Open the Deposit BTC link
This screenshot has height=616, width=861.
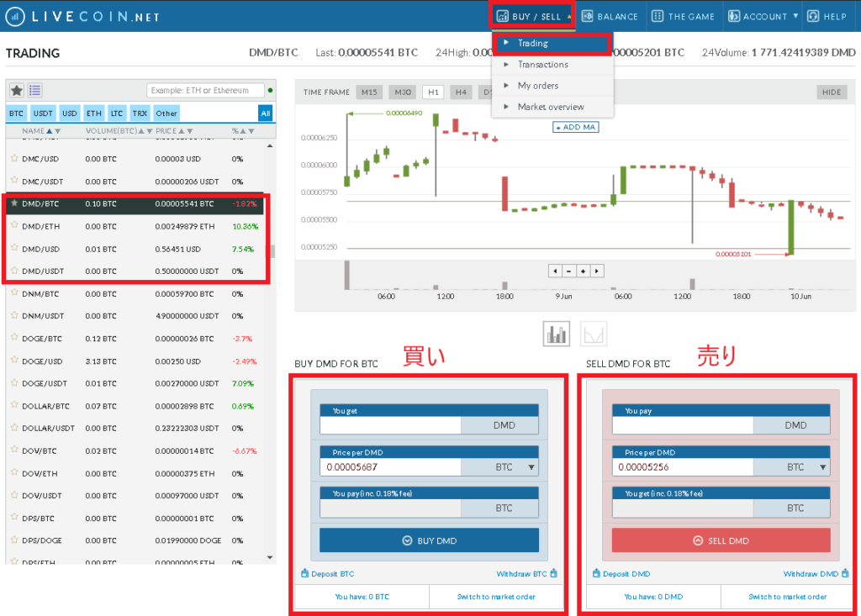point(328,574)
